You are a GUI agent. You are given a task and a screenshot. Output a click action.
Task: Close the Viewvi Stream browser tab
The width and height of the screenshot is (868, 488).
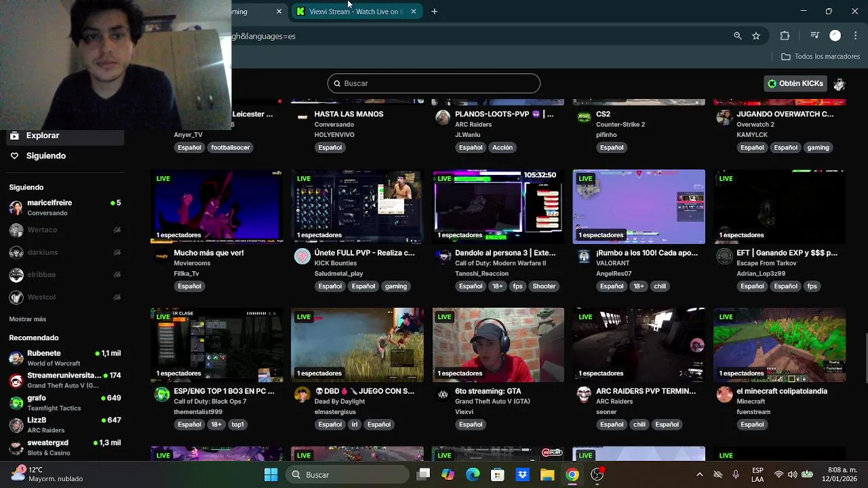point(414,12)
